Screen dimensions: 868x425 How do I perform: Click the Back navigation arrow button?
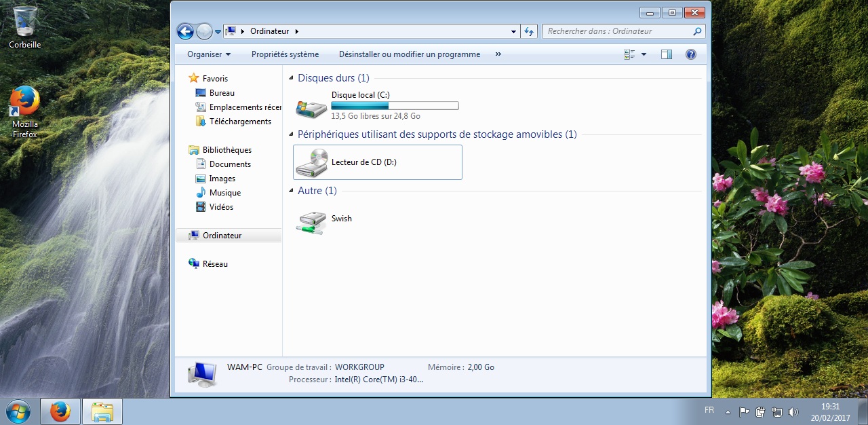click(184, 31)
